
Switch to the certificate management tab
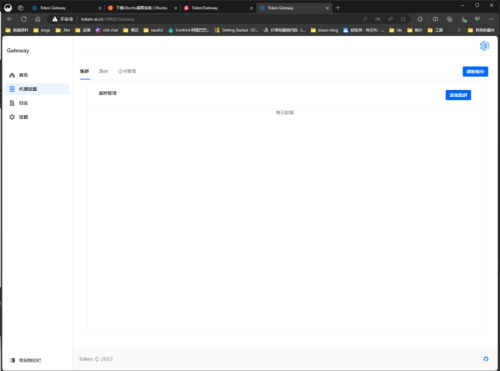click(x=127, y=71)
